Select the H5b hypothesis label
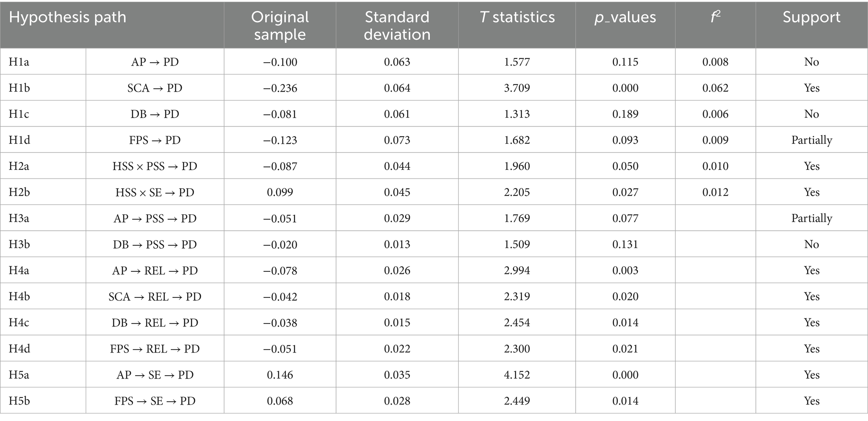868x421 pixels. [19, 401]
